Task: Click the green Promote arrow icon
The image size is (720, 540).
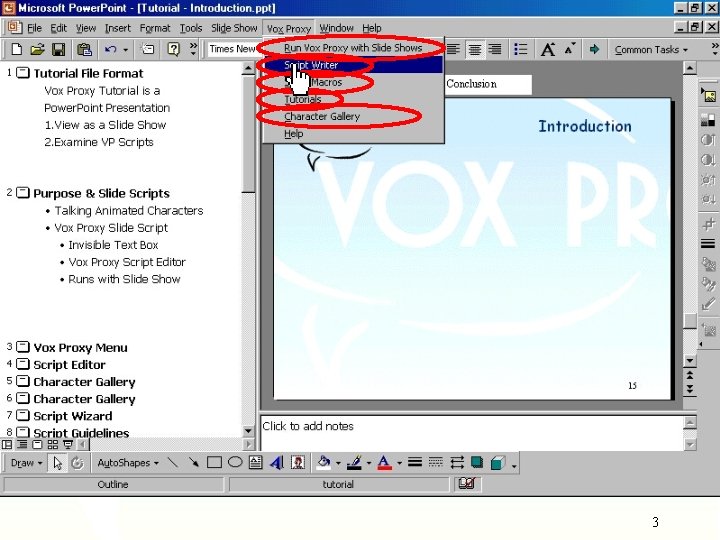Action: (594, 49)
